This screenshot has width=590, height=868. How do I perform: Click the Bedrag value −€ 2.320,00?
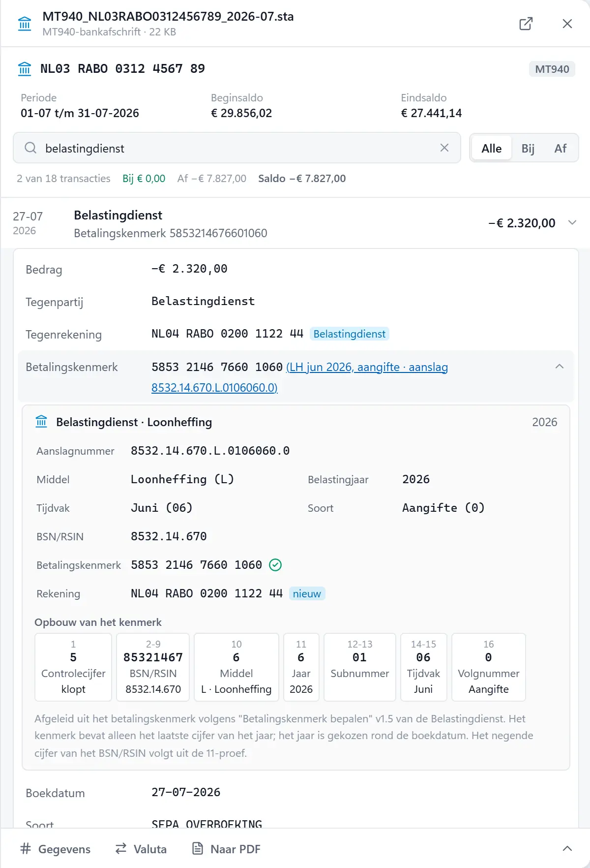[189, 269]
